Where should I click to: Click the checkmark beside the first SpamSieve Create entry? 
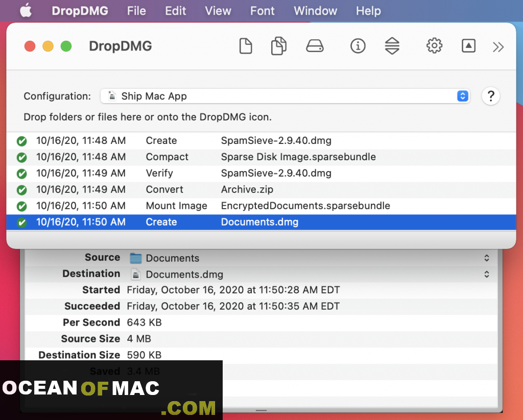(x=22, y=141)
